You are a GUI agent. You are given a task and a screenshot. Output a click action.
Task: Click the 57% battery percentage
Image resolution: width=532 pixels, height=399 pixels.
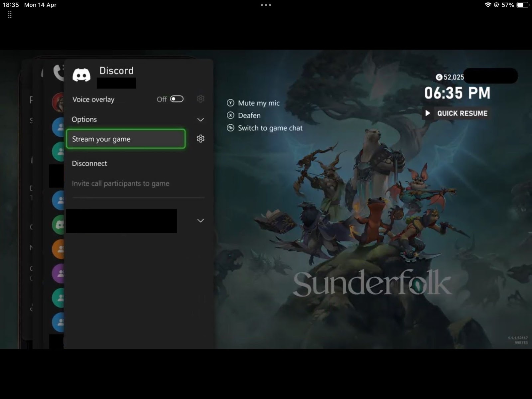click(x=508, y=5)
